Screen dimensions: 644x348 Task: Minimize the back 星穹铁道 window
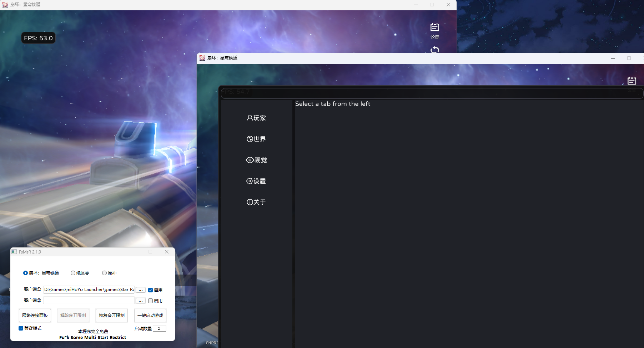point(416,5)
